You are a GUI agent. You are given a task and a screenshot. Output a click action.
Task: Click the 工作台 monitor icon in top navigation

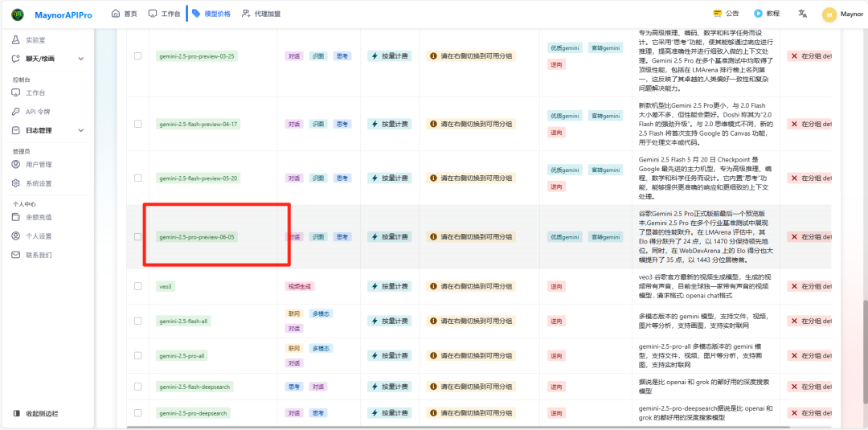click(x=153, y=14)
